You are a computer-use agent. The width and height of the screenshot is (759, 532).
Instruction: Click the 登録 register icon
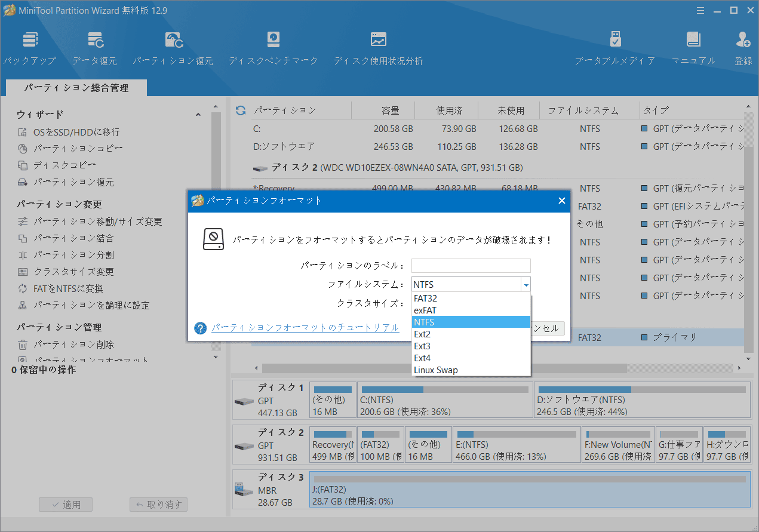tap(743, 48)
